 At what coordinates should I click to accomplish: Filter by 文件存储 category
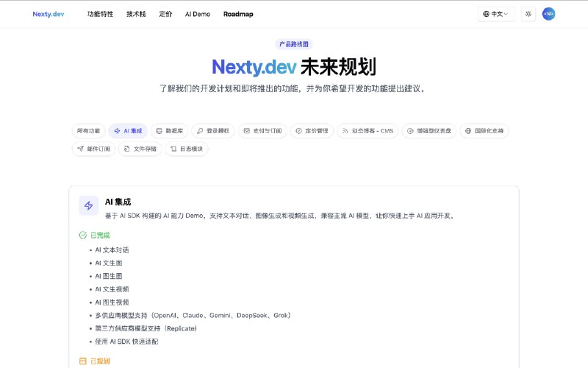[x=140, y=149]
